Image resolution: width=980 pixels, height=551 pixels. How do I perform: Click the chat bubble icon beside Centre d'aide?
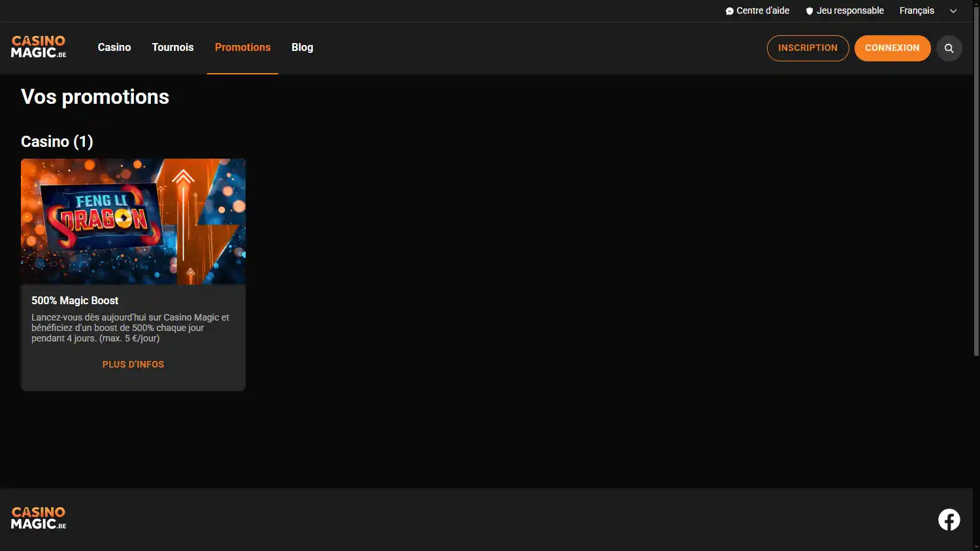pos(730,11)
